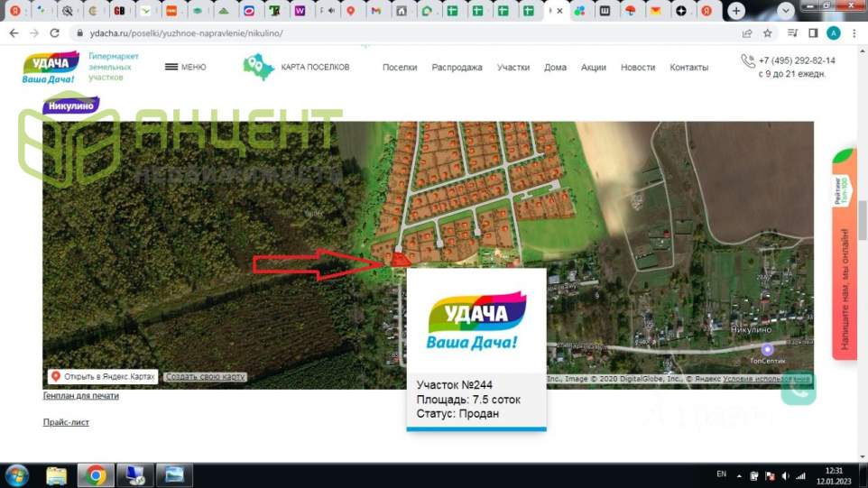Open a new browser tab
This screenshot has height=488, width=868.
pos(737,11)
